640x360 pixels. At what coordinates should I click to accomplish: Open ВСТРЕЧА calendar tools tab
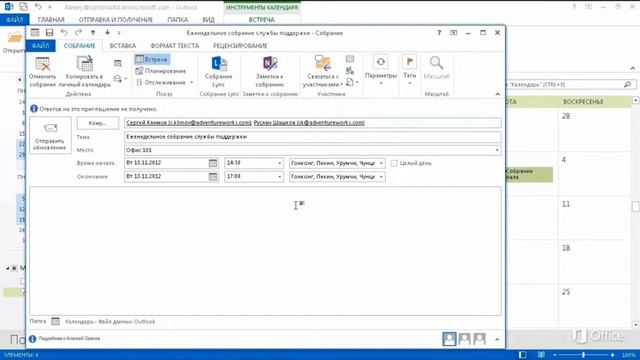coord(262,20)
